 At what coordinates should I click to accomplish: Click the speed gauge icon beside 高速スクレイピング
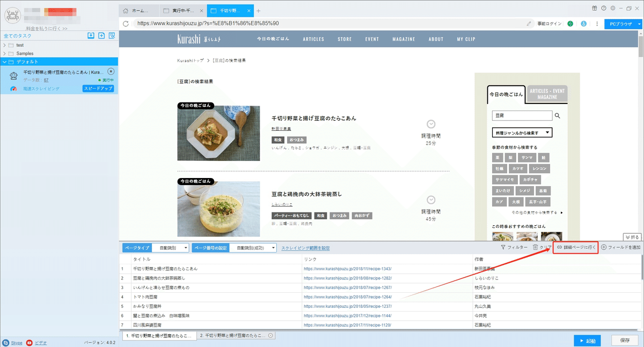pos(14,88)
